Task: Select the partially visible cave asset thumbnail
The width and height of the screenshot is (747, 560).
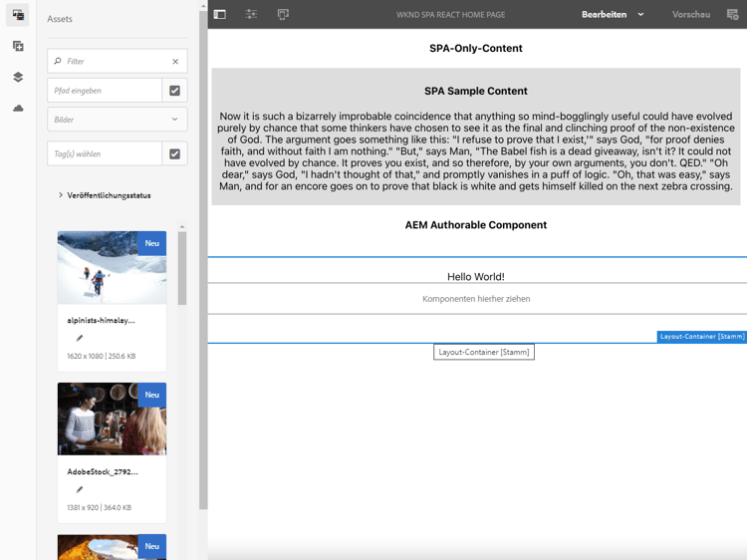Action: [x=112, y=547]
